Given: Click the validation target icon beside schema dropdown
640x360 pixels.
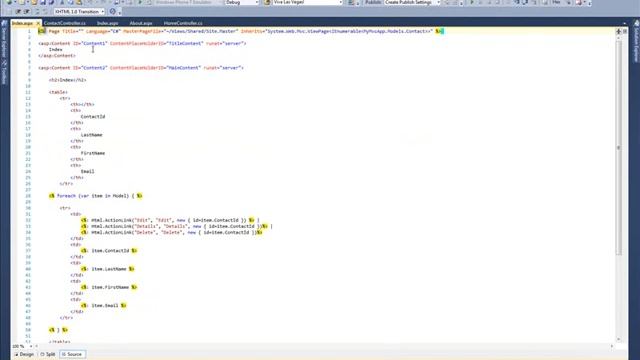Looking at the screenshot, I should pos(113,11).
